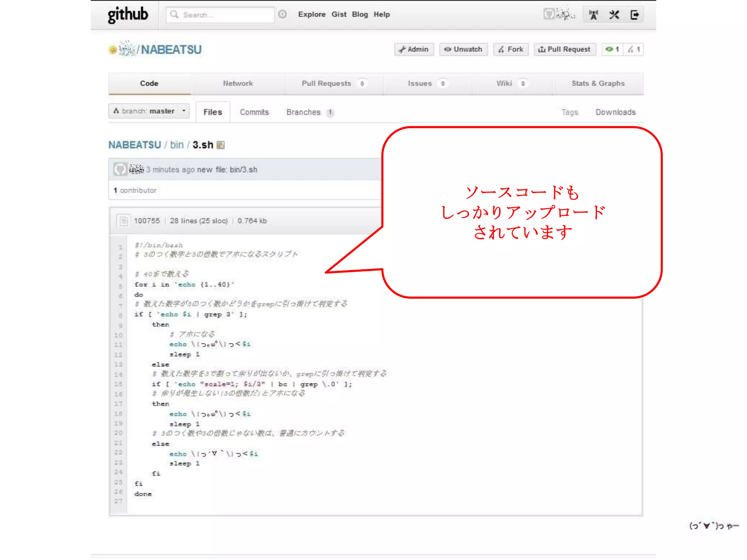Screen dimensions: 747x560
Task: Click bin folder in breadcrumb
Action: (x=177, y=145)
